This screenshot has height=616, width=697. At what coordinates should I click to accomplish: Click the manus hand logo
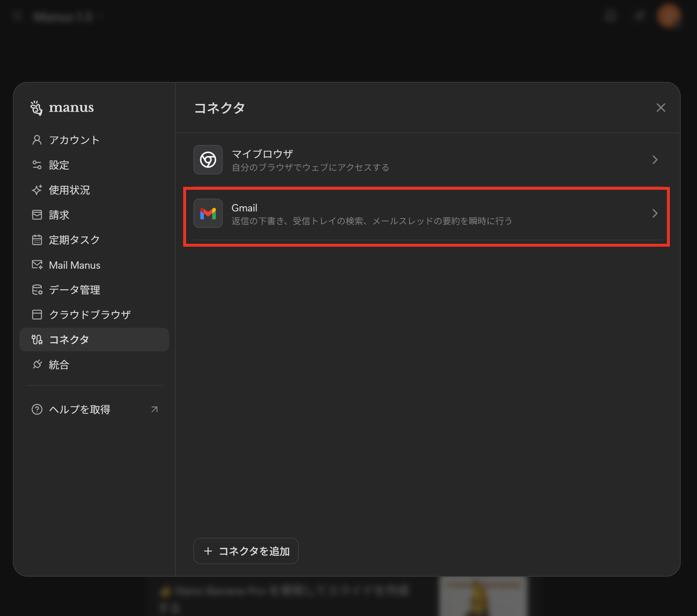36,108
